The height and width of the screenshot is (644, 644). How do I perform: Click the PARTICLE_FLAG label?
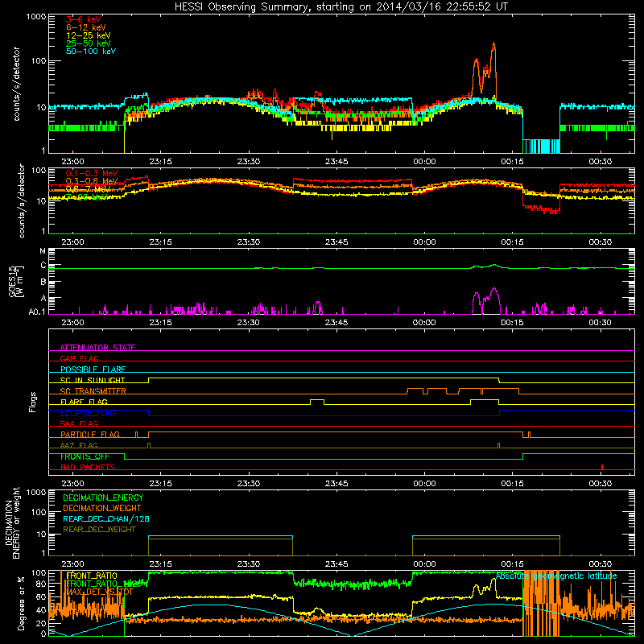(90, 435)
